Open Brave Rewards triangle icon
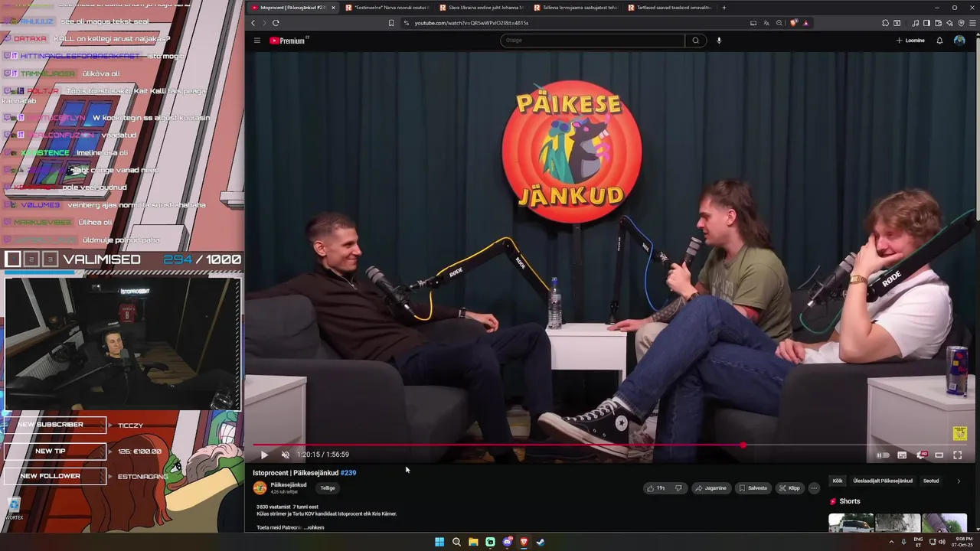980x551 pixels. click(x=805, y=23)
